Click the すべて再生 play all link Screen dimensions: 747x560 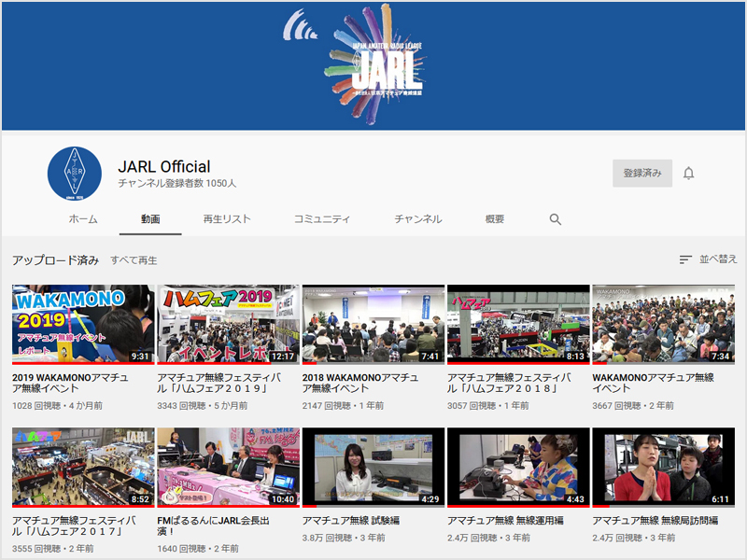[134, 260]
